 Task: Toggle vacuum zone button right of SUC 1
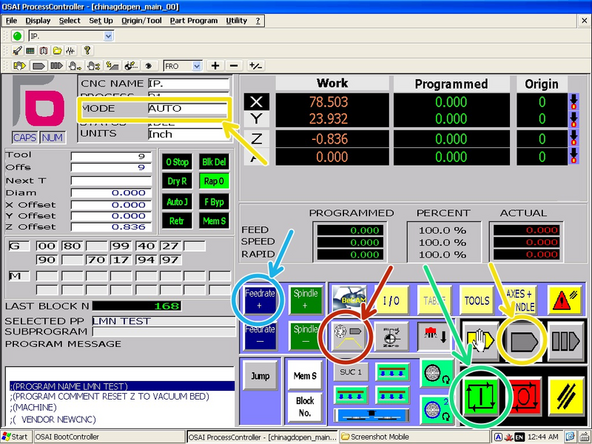click(x=392, y=372)
